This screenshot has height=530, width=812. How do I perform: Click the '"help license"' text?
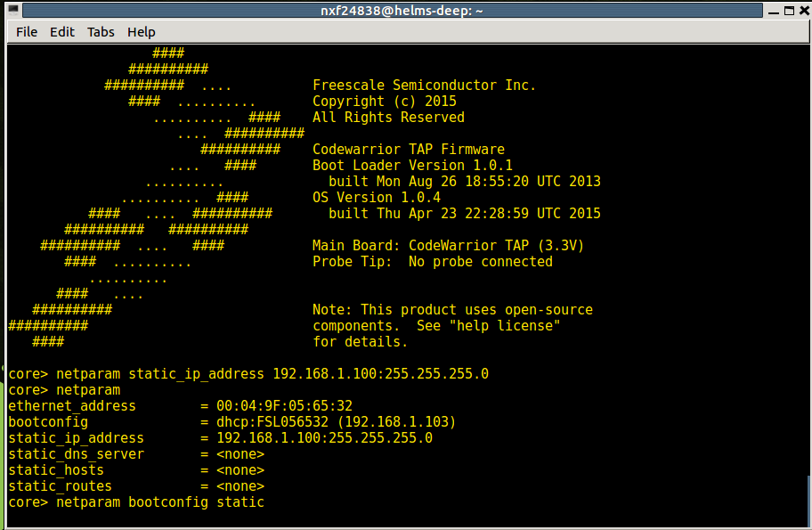505,326
